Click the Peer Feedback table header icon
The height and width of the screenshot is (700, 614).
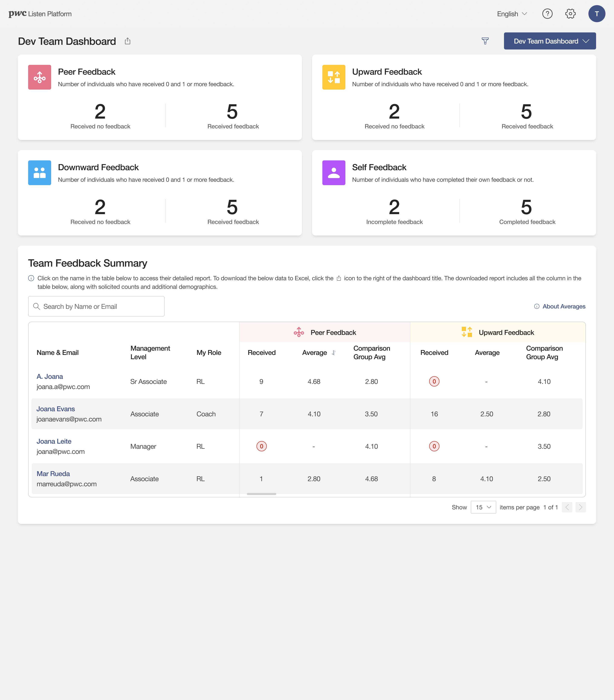pyautogui.click(x=299, y=332)
